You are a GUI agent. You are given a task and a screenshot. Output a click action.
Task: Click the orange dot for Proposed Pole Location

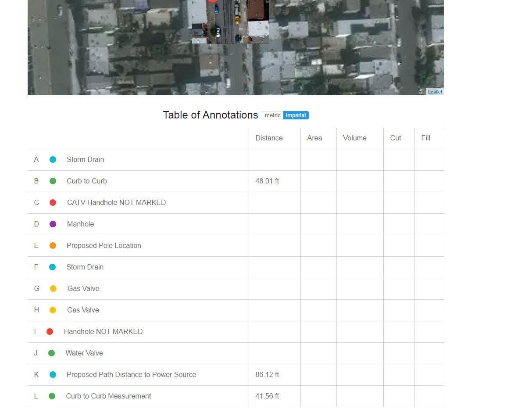[x=53, y=246]
